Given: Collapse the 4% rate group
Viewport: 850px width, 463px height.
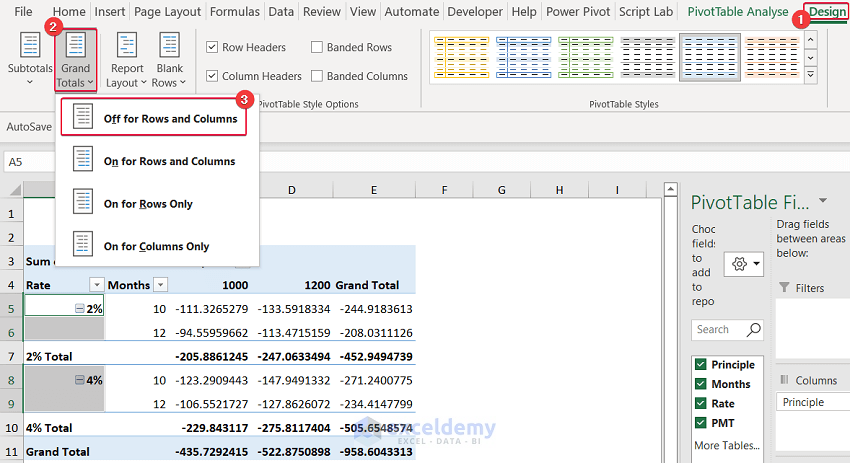Looking at the screenshot, I should click(x=79, y=380).
